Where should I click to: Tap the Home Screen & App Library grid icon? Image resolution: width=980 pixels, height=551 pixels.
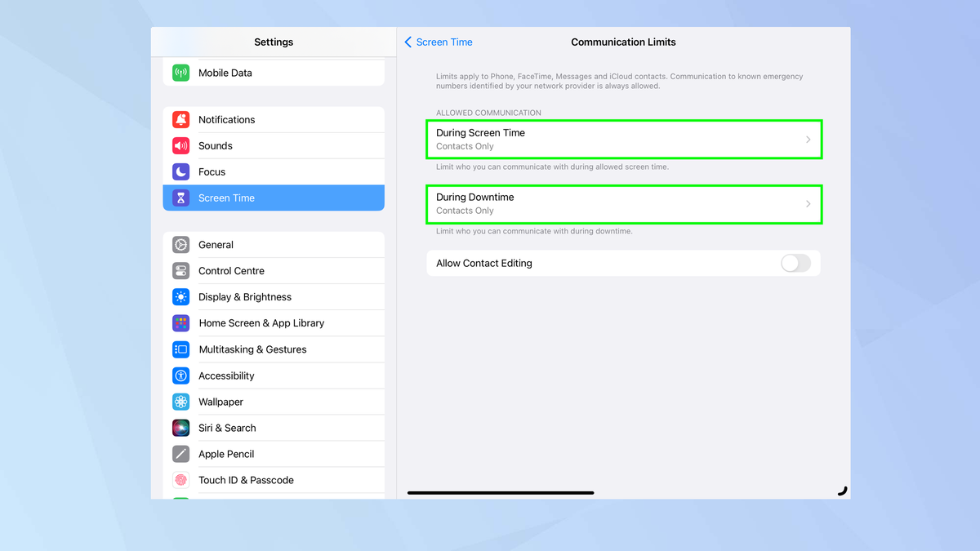pos(181,323)
